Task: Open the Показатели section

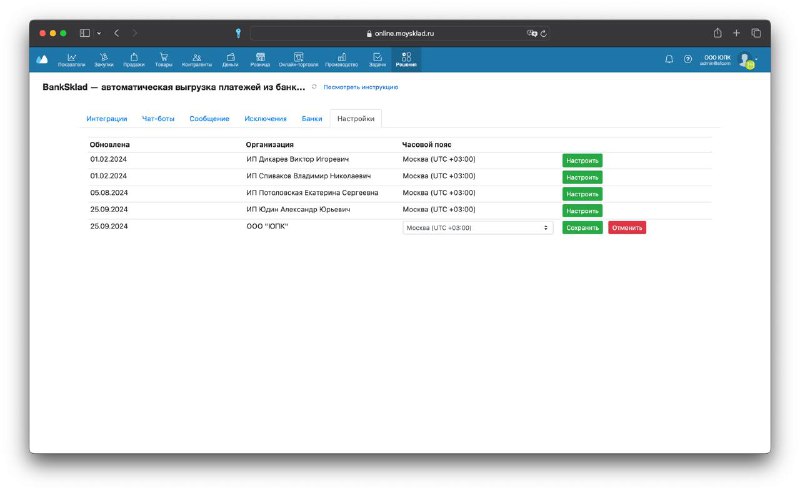Action: coord(71,60)
